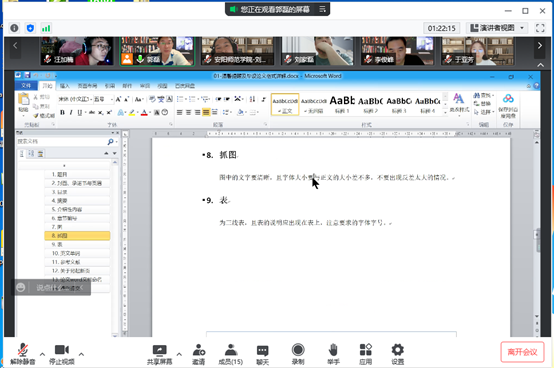Image resolution: width=554 pixels, height=368 pixels.
Task: Switch to the References tab in Word
Action: tap(110, 86)
